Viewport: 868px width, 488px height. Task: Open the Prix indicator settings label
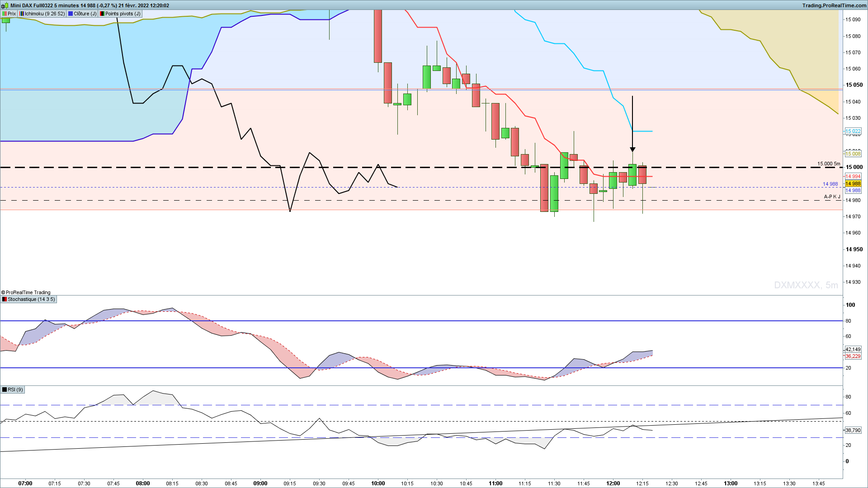click(x=9, y=14)
